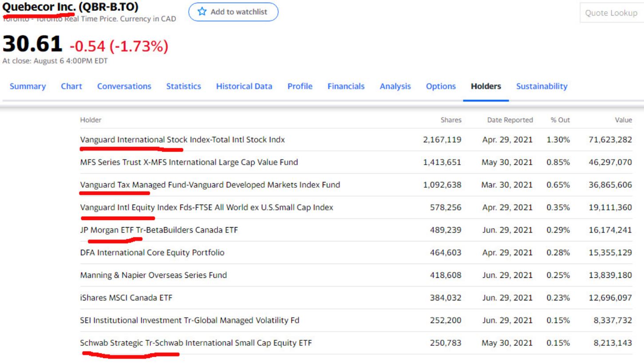Switch to the Chart tab
The height and width of the screenshot is (363, 644).
click(71, 87)
